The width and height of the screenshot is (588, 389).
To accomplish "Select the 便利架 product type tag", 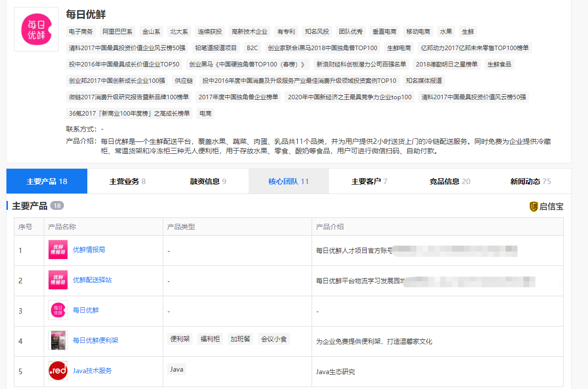I will [x=179, y=339].
